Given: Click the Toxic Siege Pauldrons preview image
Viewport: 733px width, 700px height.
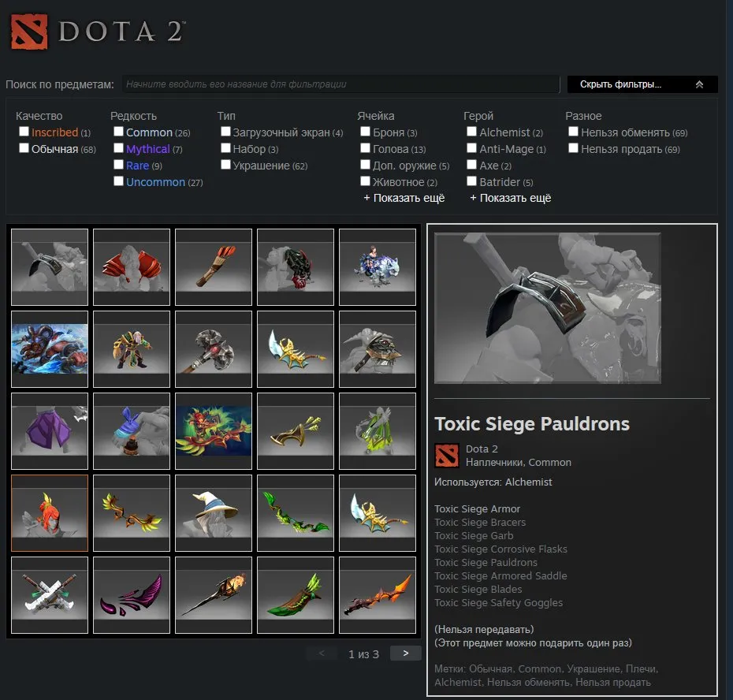Looking at the screenshot, I should pyautogui.click(x=548, y=308).
